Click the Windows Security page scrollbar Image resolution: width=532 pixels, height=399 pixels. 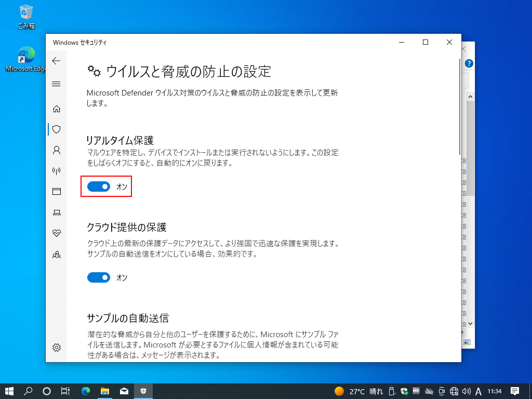pyautogui.click(x=459, y=107)
